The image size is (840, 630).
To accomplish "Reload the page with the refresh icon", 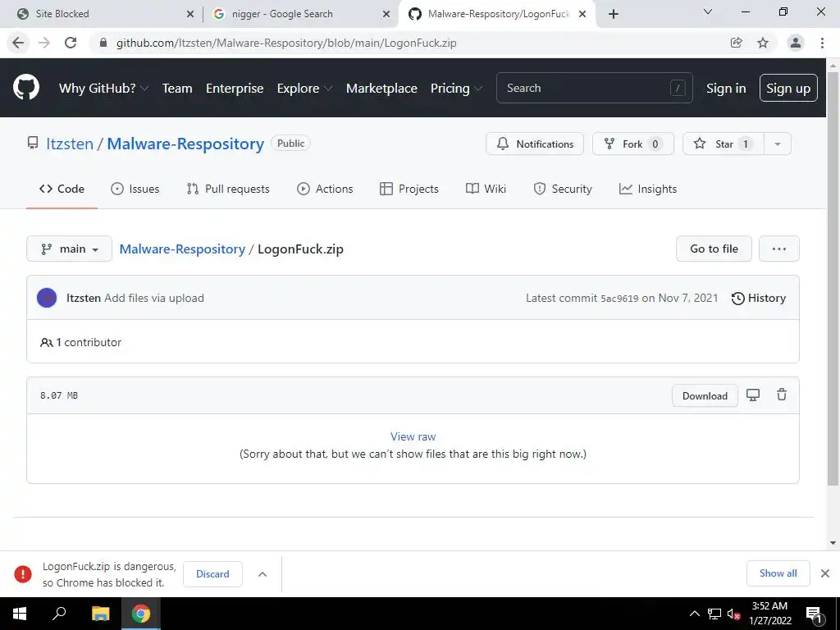I will point(71,43).
